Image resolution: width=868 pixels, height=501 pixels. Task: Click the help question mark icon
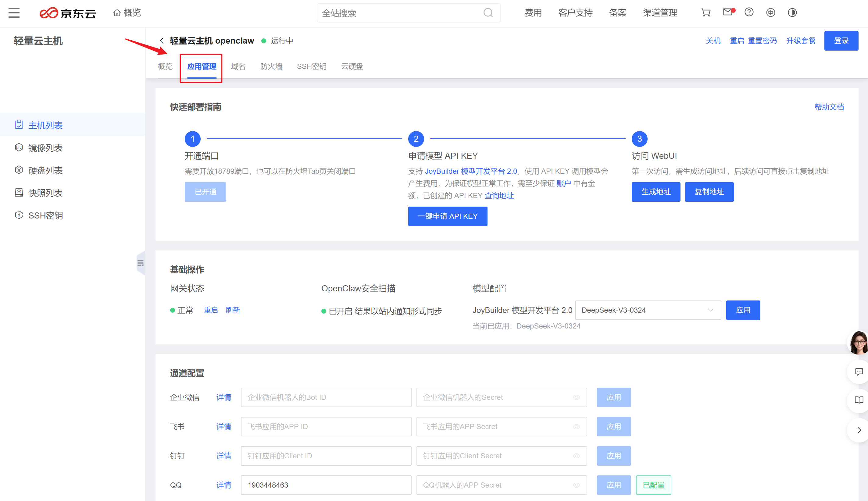[x=749, y=13]
